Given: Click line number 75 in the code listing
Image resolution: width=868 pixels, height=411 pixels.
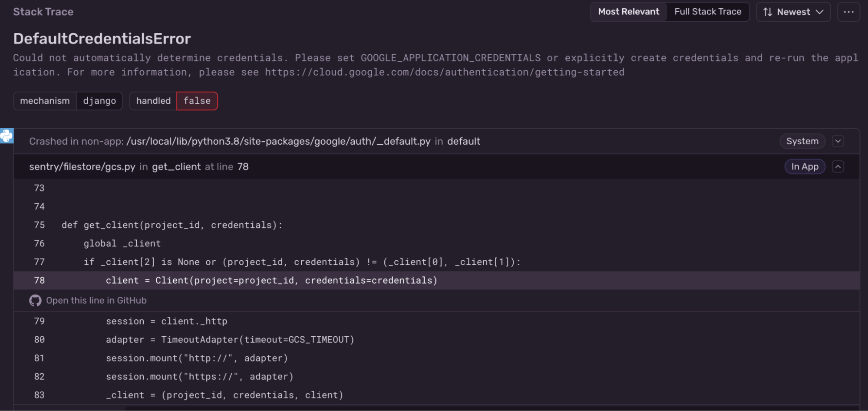Looking at the screenshot, I should (x=39, y=225).
